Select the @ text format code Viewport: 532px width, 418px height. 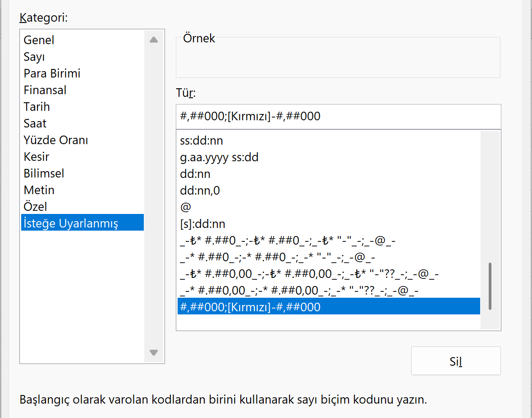[185, 207]
